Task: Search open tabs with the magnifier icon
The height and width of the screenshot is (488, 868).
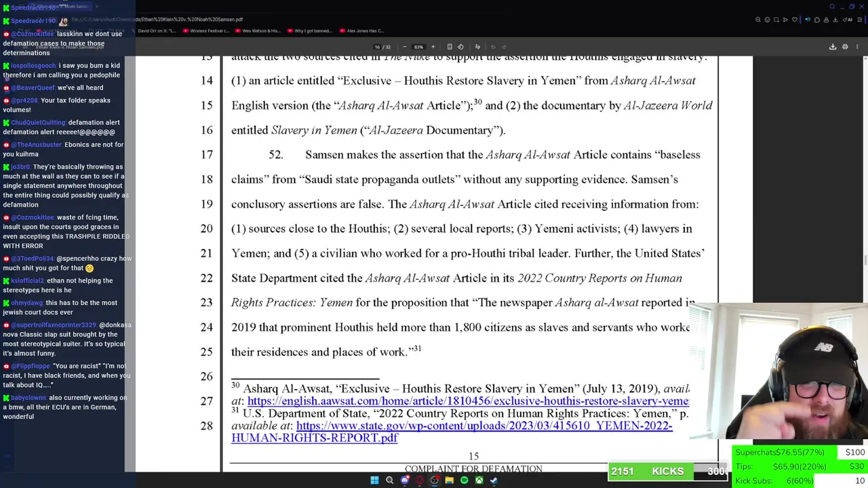Action: pos(832,6)
